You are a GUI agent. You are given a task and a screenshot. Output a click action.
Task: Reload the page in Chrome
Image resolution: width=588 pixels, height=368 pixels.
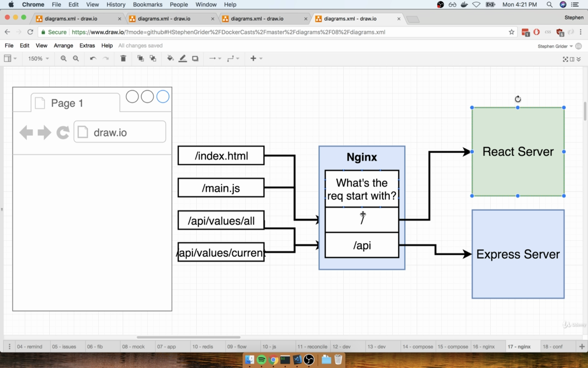30,32
